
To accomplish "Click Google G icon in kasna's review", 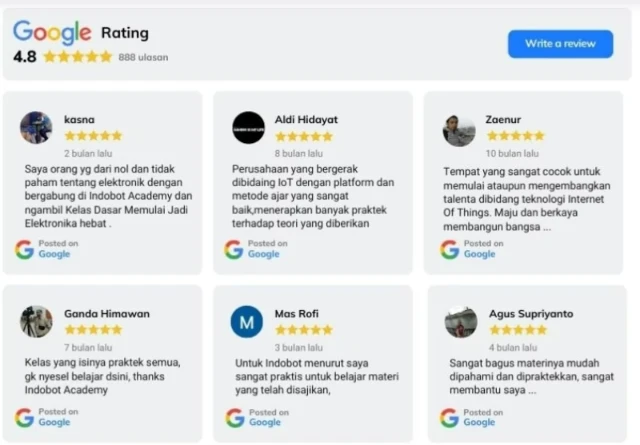I will [x=25, y=249].
